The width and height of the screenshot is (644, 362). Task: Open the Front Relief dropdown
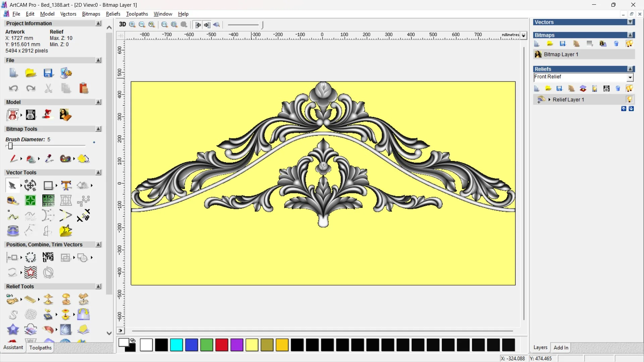point(630,77)
